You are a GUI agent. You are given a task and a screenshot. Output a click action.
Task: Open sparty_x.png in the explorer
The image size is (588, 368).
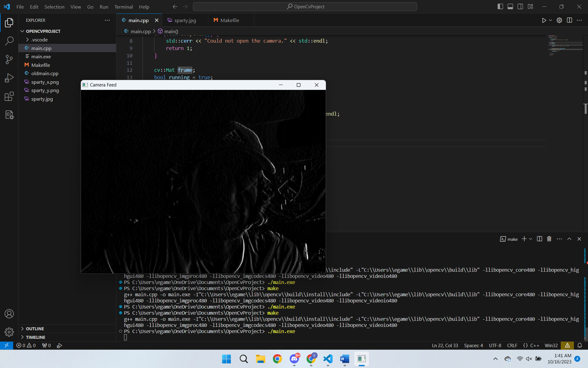[45, 82]
